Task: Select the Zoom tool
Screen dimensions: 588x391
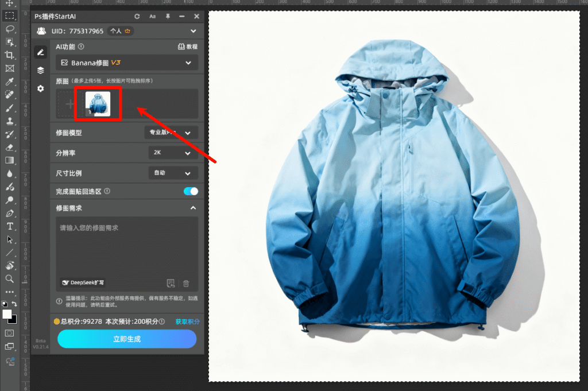Action: point(10,278)
